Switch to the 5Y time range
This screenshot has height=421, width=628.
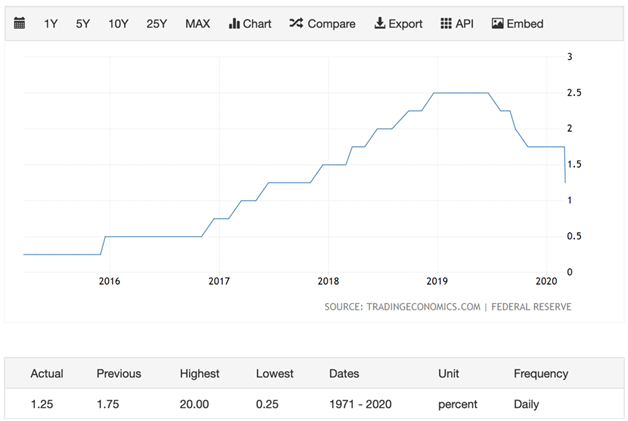[x=83, y=23]
